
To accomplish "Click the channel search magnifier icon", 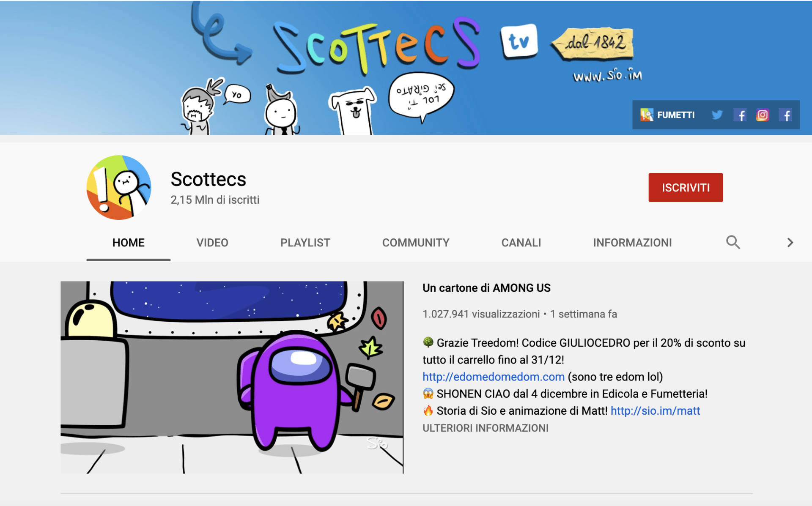I will [733, 242].
